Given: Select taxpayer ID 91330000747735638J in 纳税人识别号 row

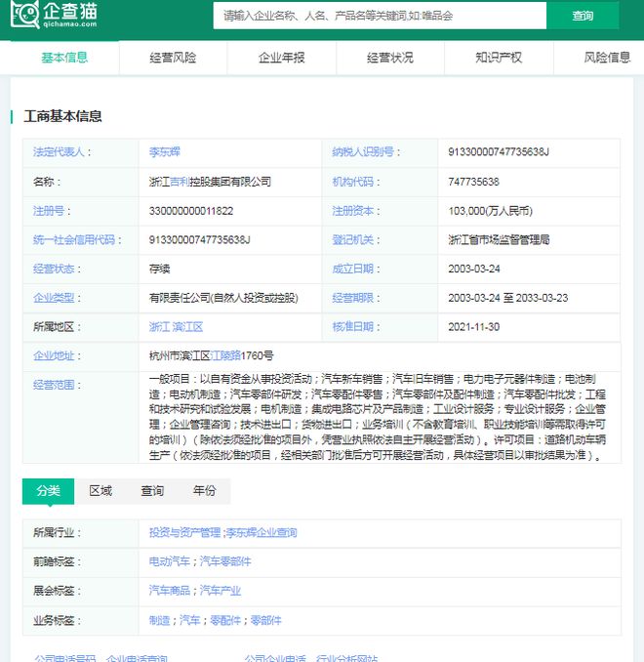Looking at the screenshot, I should 499,152.
